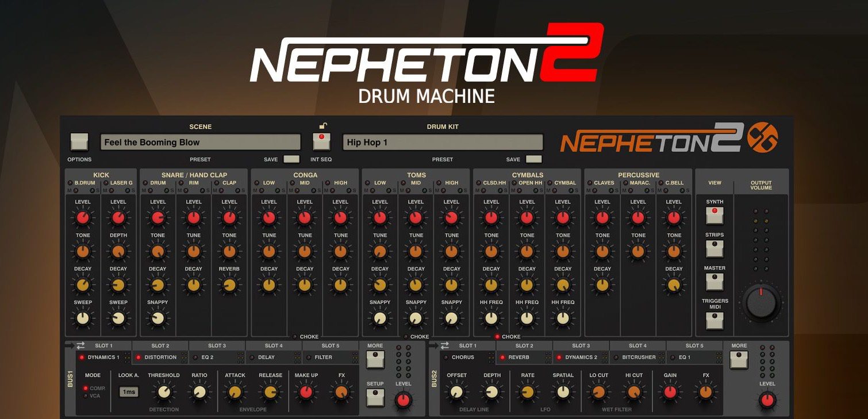Select VCA mode radio
Image resolution: width=868 pixels, height=419 pixels.
click(86, 395)
